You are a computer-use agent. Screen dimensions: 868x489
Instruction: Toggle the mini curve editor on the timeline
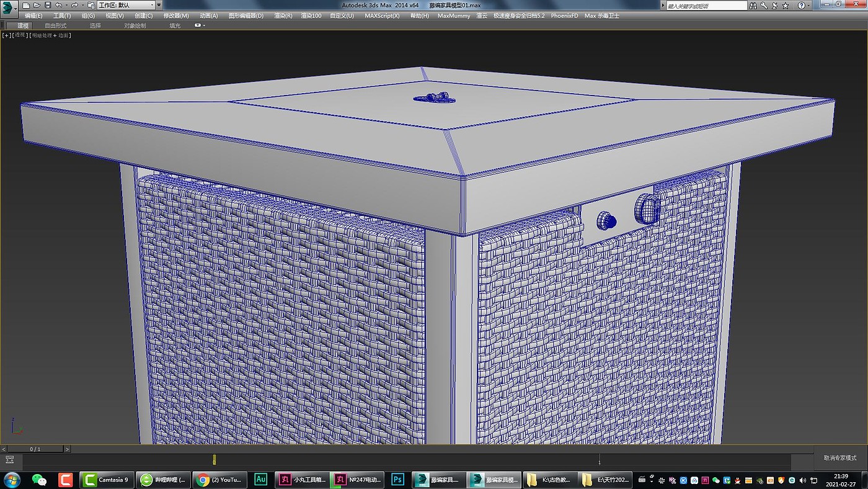9,460
